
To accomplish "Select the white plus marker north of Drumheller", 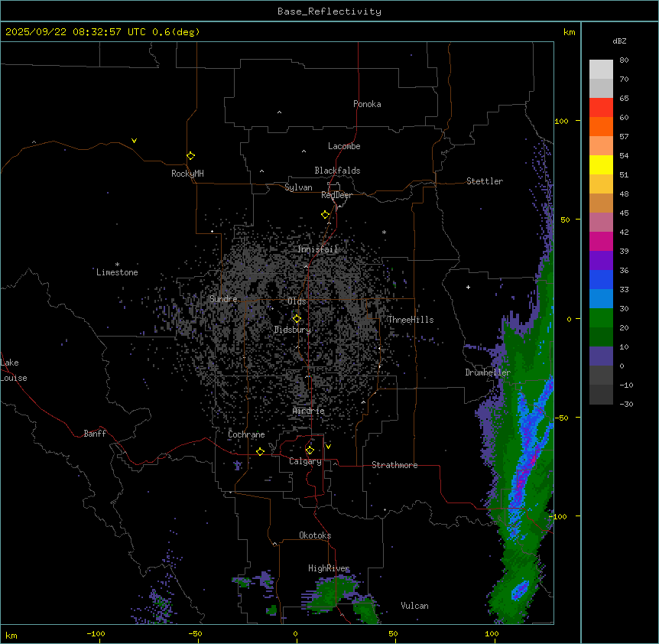I will tap(469, 288).
